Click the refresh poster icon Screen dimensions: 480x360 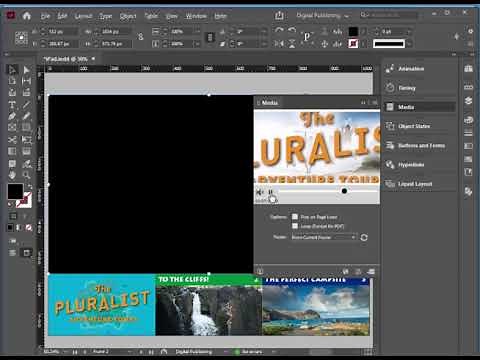tap(364, 237)
